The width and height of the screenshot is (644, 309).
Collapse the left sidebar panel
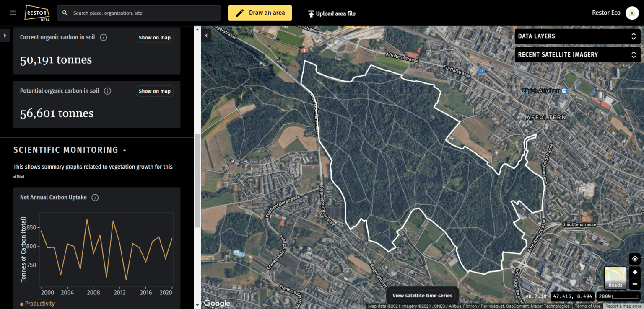pos(206,36)
